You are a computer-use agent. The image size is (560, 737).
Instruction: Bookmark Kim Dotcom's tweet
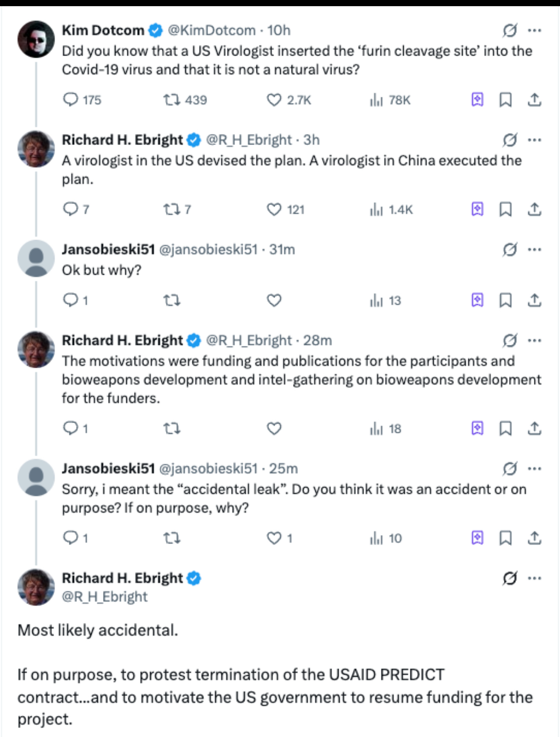click(x=505, y=100)
